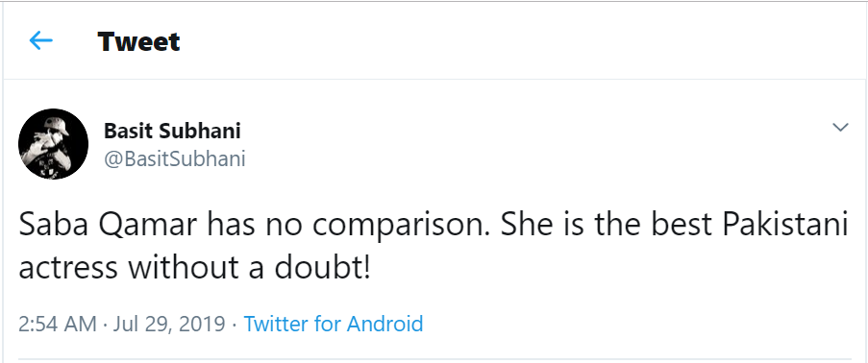Click the Tweet header title
Screen dimensions: 868x363
pos(138,41)
